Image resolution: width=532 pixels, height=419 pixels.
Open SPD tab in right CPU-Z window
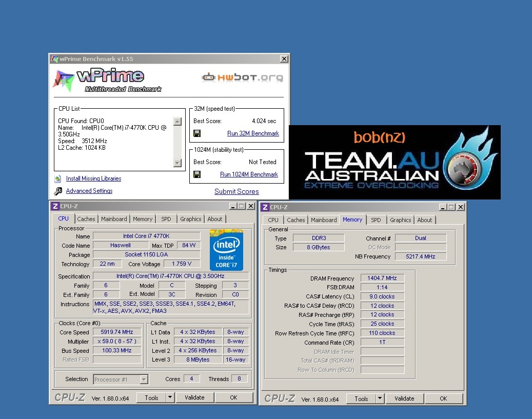coord(376,220)
